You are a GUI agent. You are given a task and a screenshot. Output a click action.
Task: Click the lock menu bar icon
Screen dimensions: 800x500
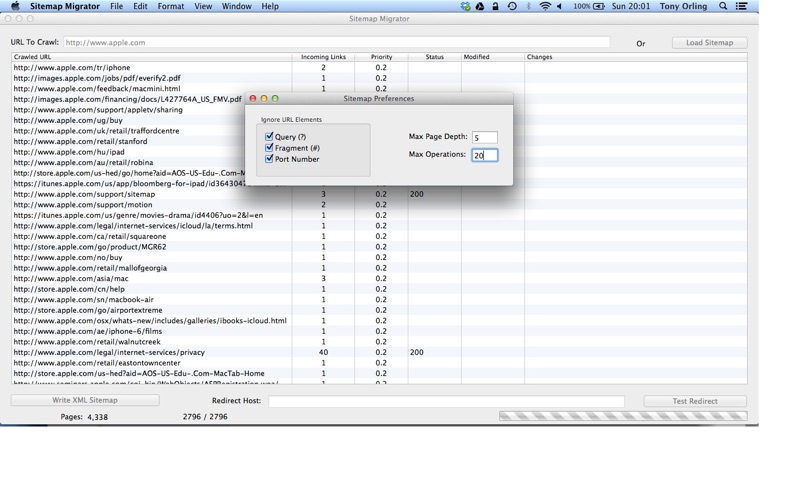495,6
